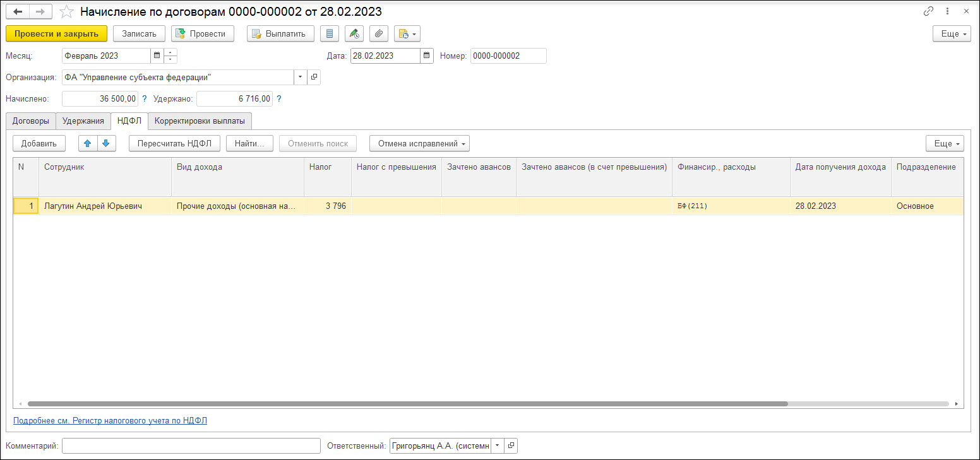The image size is (980, 460).
Task: Click into the Дата field 28.02.2023
Action: point(385,56)
